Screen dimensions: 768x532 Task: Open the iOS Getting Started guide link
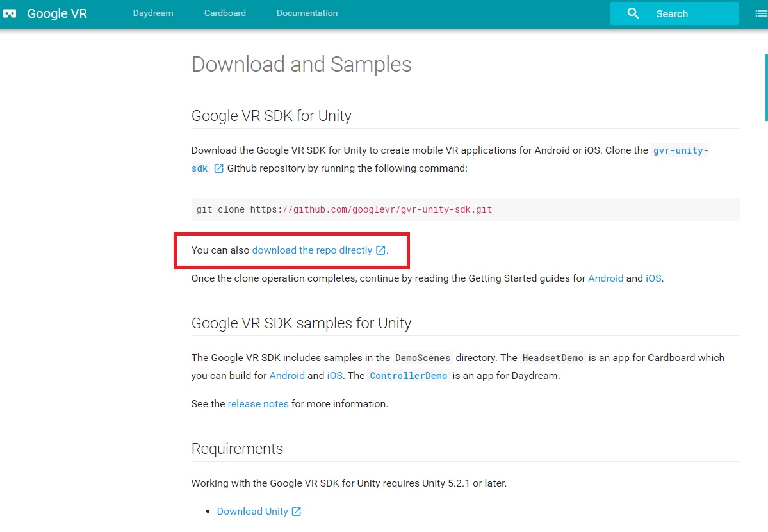pyautogui.click(x=653, y=278)
